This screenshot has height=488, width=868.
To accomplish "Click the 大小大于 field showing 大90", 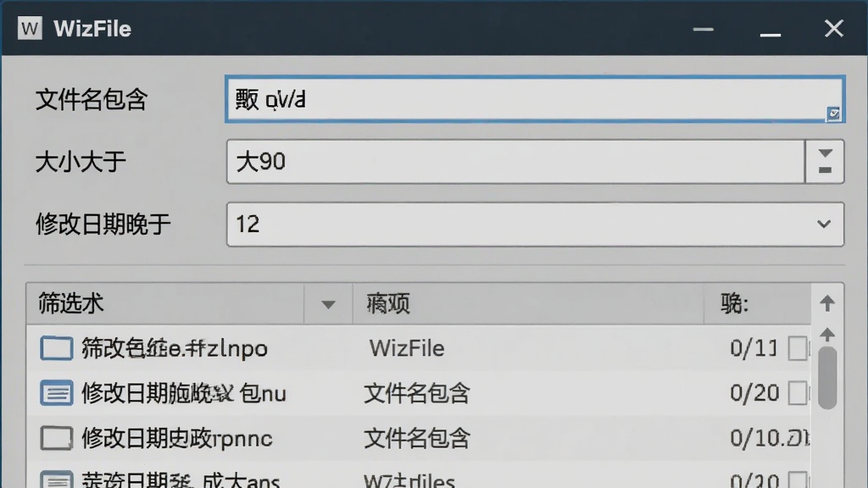I will (x=515, y=162).
